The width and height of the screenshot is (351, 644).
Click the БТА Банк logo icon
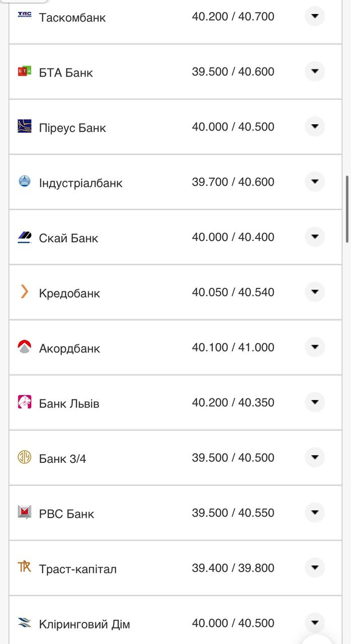click(x=25, y=71)
